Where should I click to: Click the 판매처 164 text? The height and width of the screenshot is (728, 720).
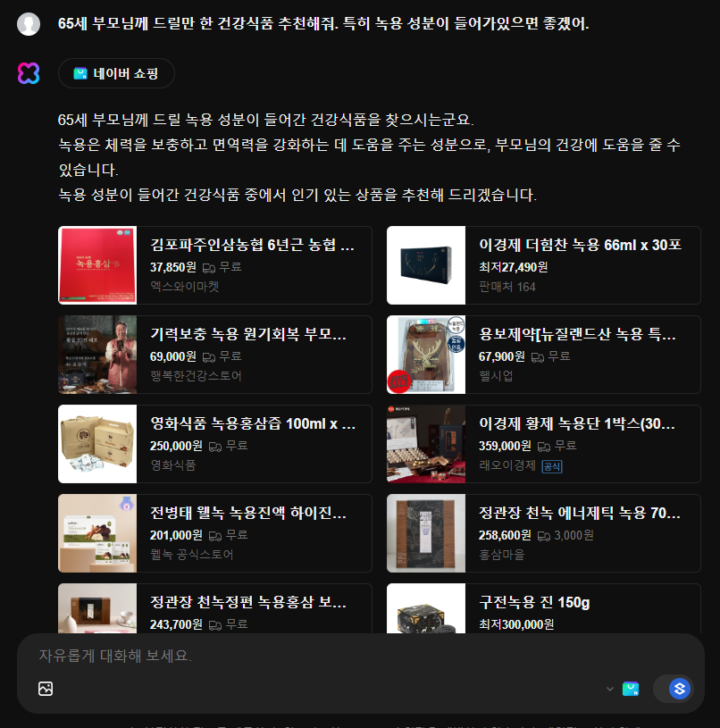point(507,287)
